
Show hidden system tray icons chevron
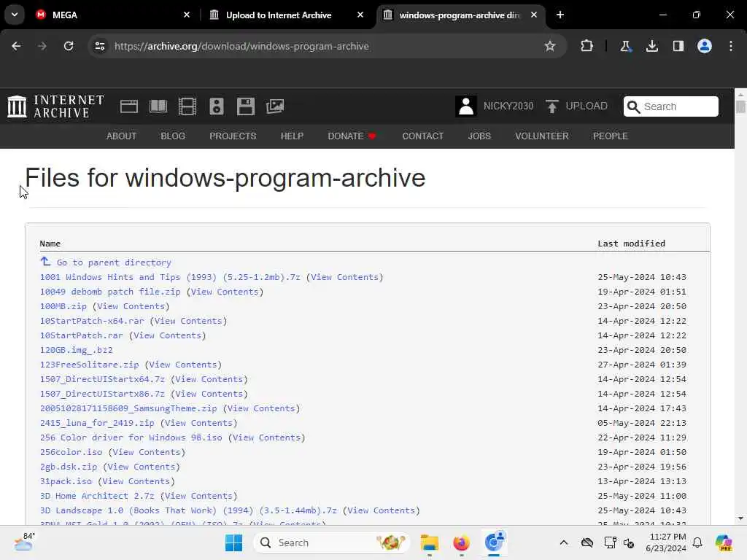pos(564,542)
